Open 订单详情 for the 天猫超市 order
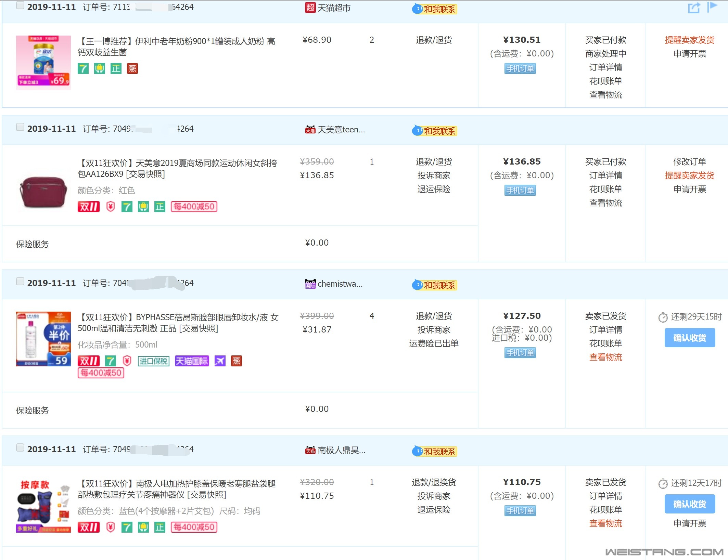 605,67
